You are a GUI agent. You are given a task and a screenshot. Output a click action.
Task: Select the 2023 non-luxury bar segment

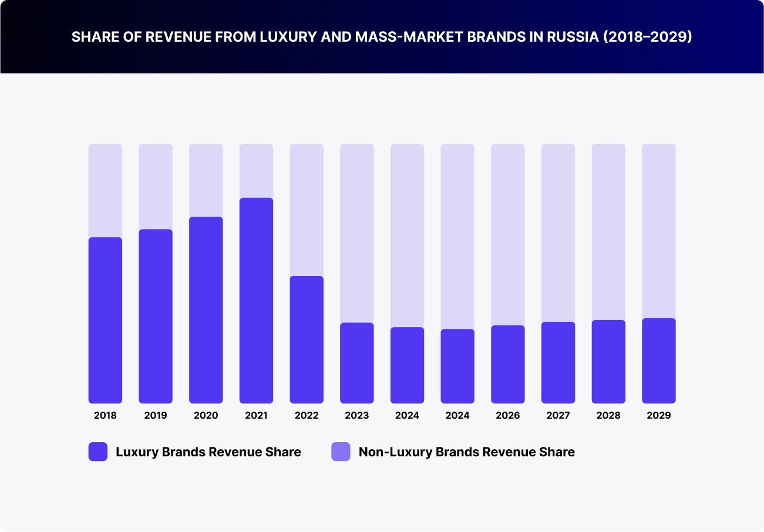(356, 232)
